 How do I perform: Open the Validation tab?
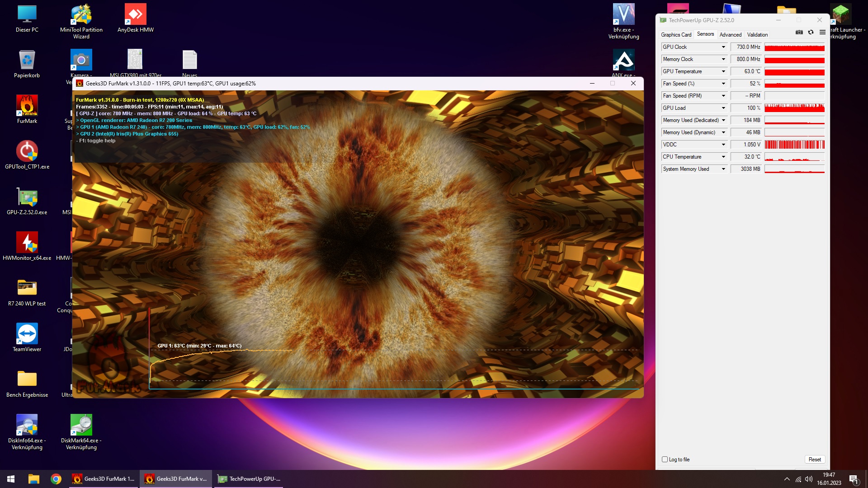(x=757, y=35)
